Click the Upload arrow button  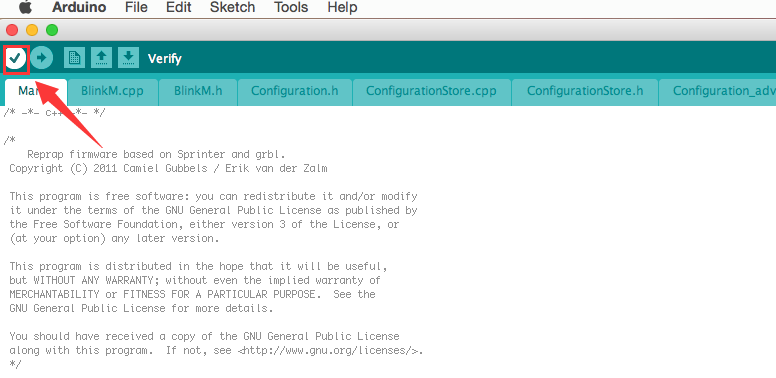tap(42, 58)
